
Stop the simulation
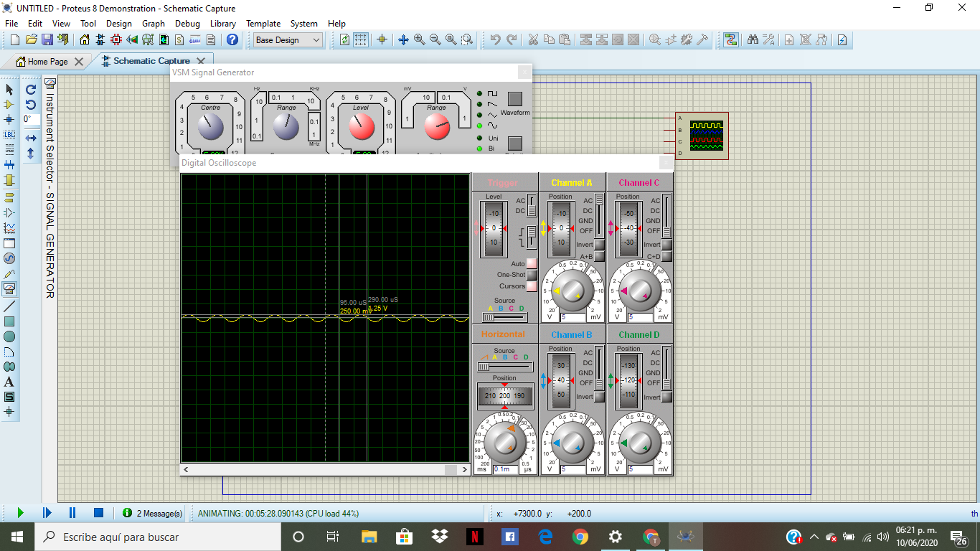click(99, 513)
